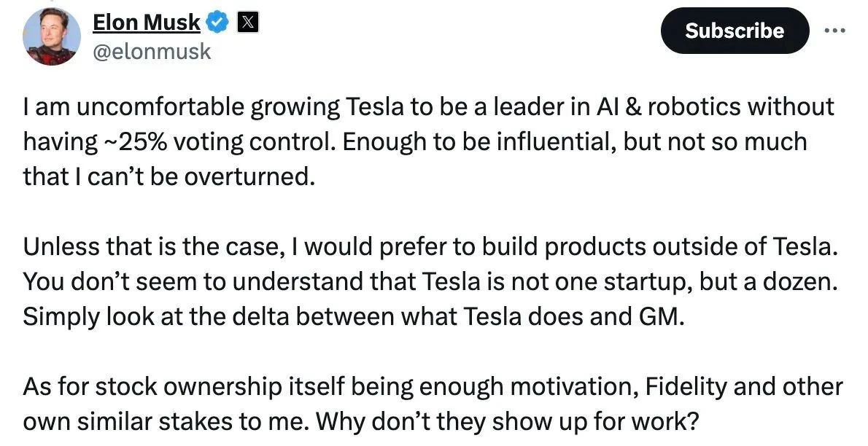
Task: Click the line "that I can't be overturned."
Action: (168, 176)
